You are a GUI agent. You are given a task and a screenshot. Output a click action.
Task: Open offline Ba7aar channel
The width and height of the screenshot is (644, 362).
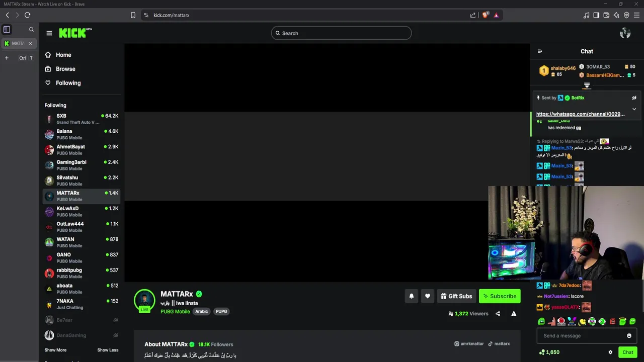tap(82, 320)
